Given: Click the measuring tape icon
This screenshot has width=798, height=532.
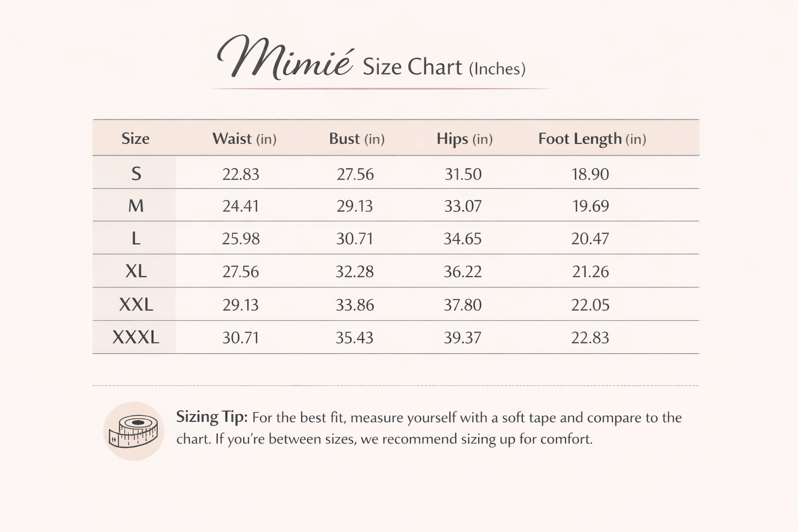Looking at the screenshot, I should pyautogui.click(x=134, y=431).
